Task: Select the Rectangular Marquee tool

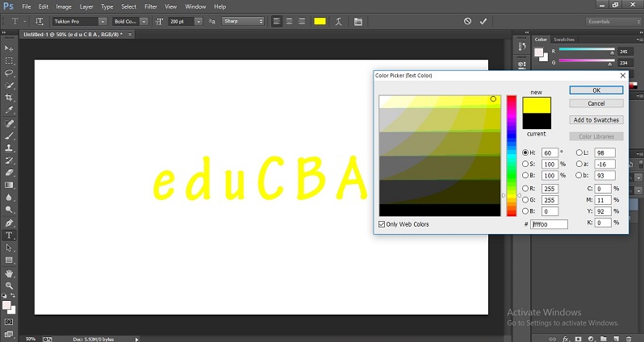Action: [x=9, y=60]
